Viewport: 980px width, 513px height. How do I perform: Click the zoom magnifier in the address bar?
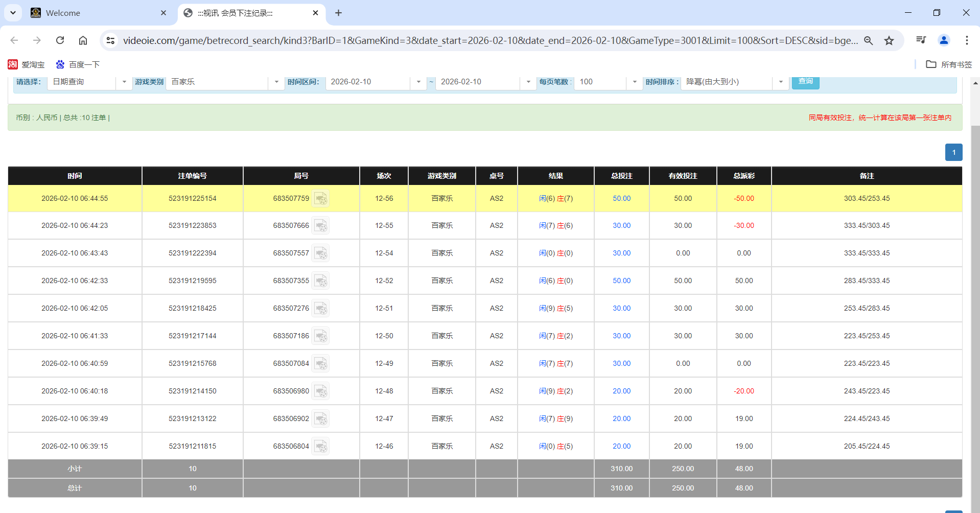pyautogui.click(x=869, y=40)
